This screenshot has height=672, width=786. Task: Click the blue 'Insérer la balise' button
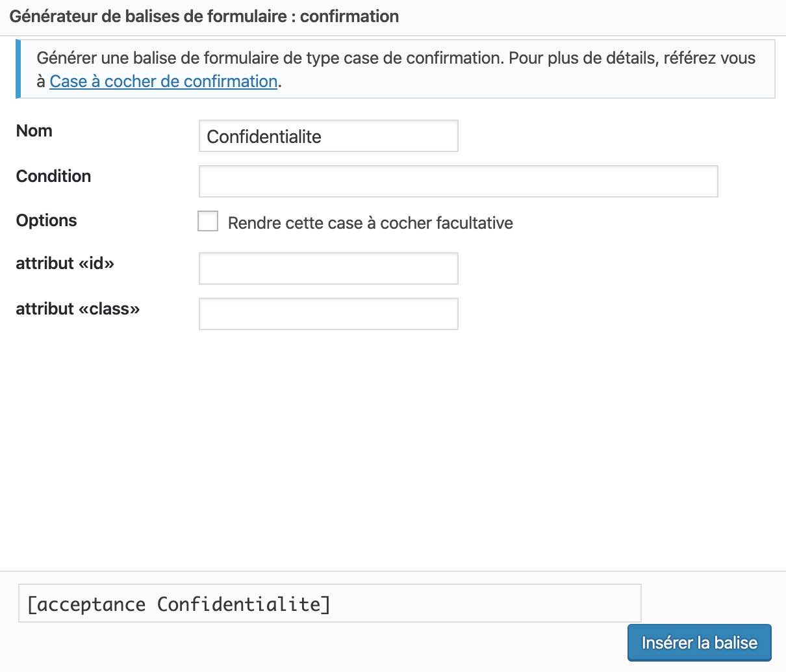pyautogui.click(x=699, y=642)
